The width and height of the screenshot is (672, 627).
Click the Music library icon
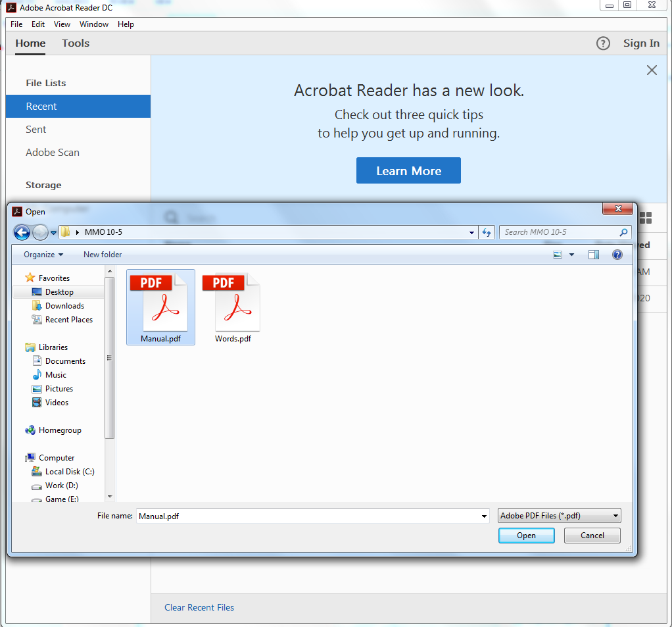[37, 374]
